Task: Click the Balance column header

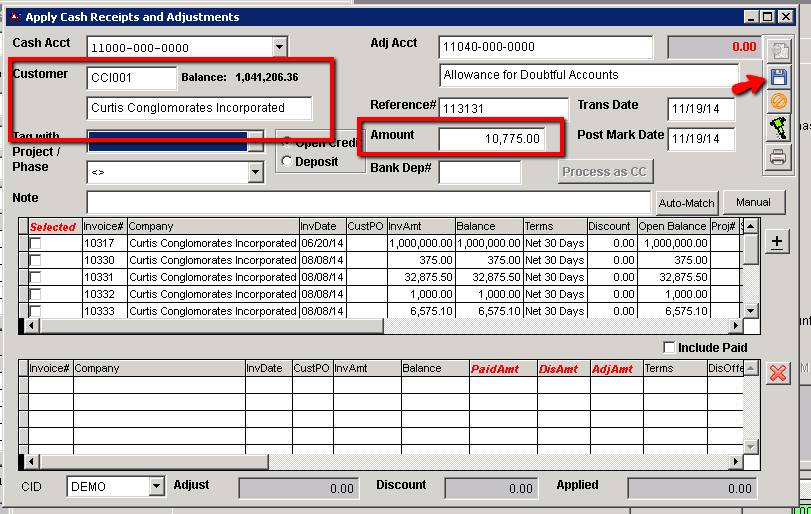Action: click(x=488, y=227)
